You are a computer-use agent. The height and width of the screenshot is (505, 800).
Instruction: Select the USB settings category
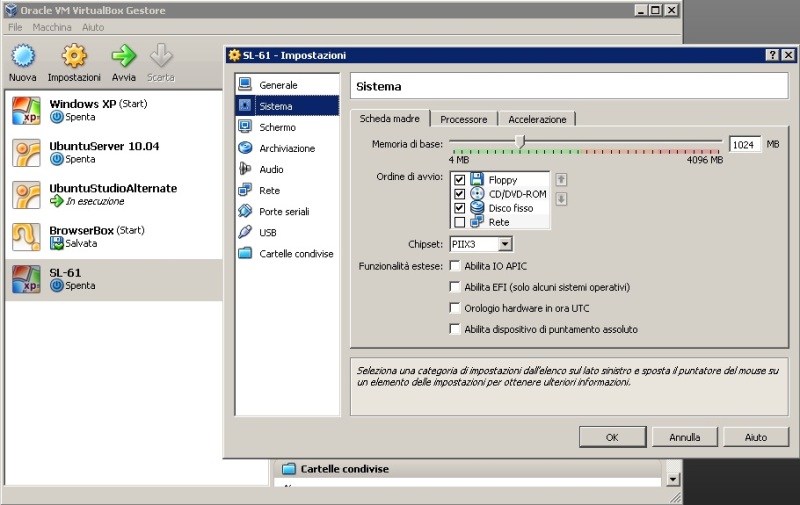click(267, 232)
